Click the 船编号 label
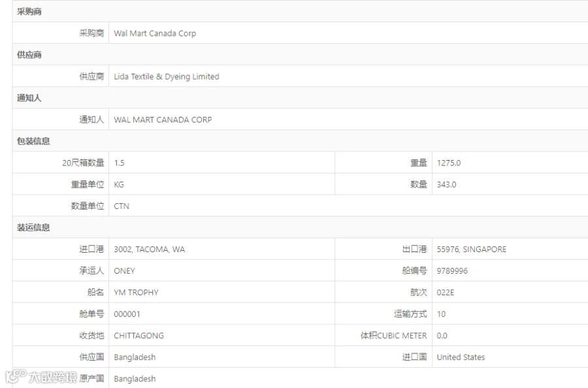The image size is (588, 388). click(x=415, y=270)
